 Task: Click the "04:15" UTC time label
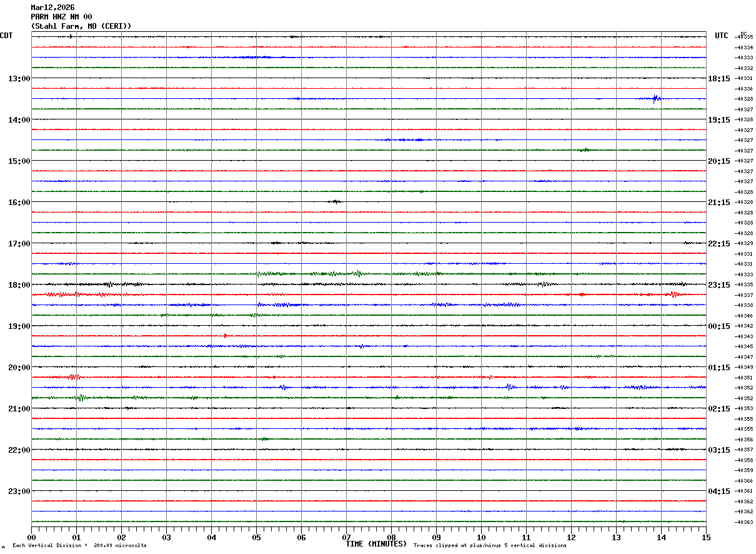click(719, 491)
